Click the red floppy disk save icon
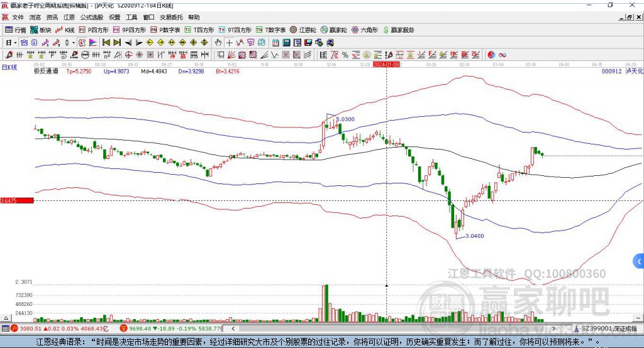Screen dimensions: 644x348 308,43
